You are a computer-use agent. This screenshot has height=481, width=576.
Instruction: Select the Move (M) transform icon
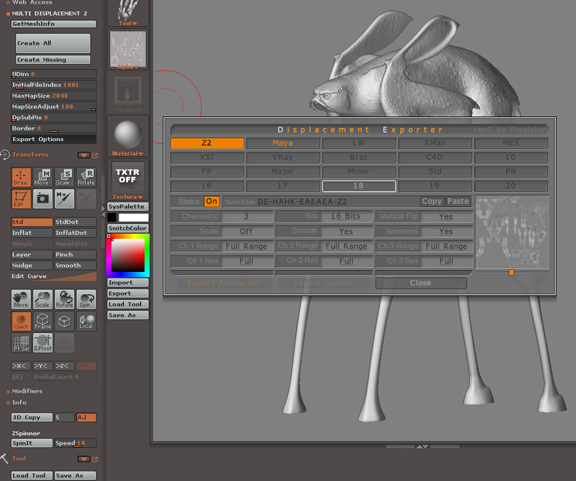tap(43, 177)
